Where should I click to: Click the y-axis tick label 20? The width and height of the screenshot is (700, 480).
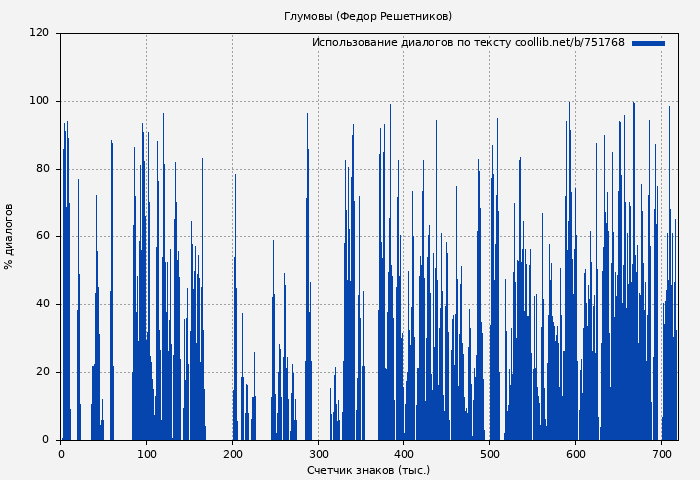click(42, 372)
